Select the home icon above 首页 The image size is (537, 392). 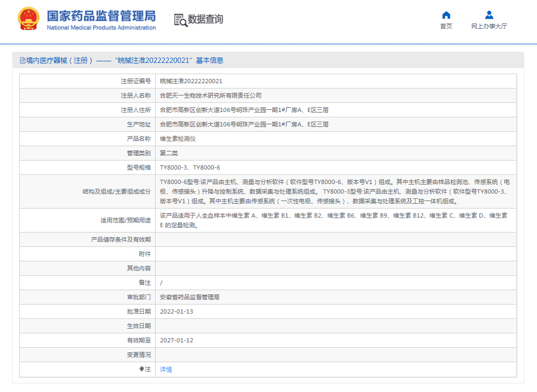tap(446, 15)
